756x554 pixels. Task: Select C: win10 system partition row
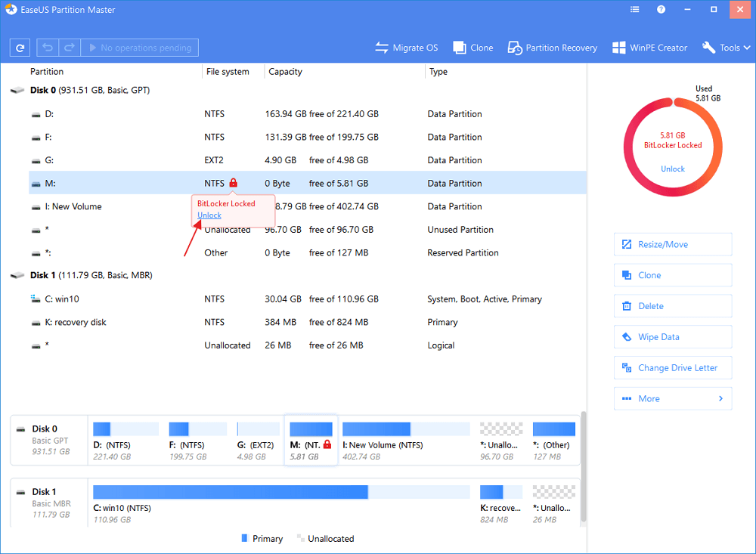308,299
